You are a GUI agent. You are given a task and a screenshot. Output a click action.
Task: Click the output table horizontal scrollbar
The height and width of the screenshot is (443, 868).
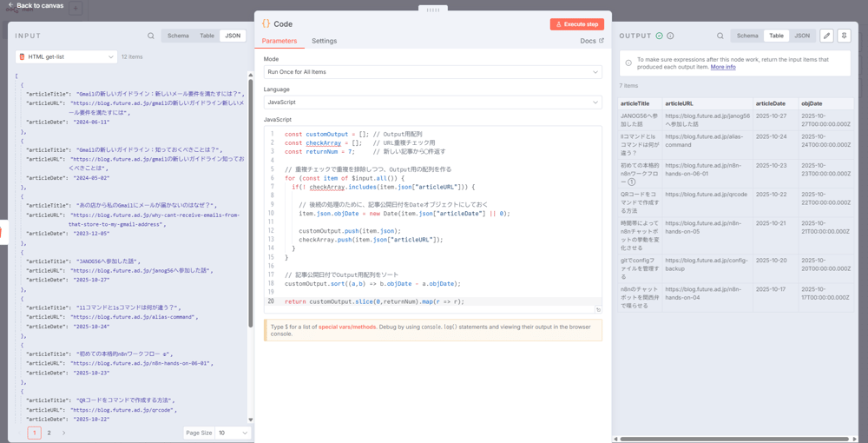(736, 439)
